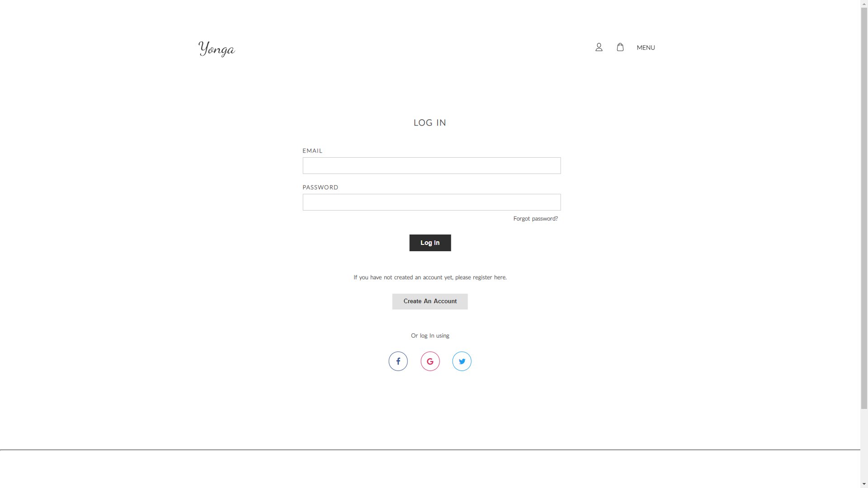Image resolution: width=868 pixels, height=488 pixels.
Task: Open the MENU navigation
Action: tap(646, 47)
